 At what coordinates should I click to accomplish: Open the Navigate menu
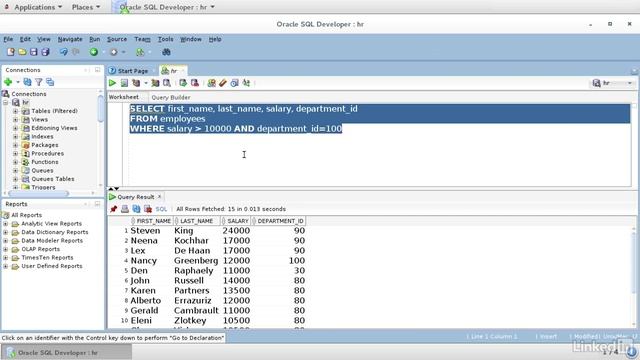(70, 39)
